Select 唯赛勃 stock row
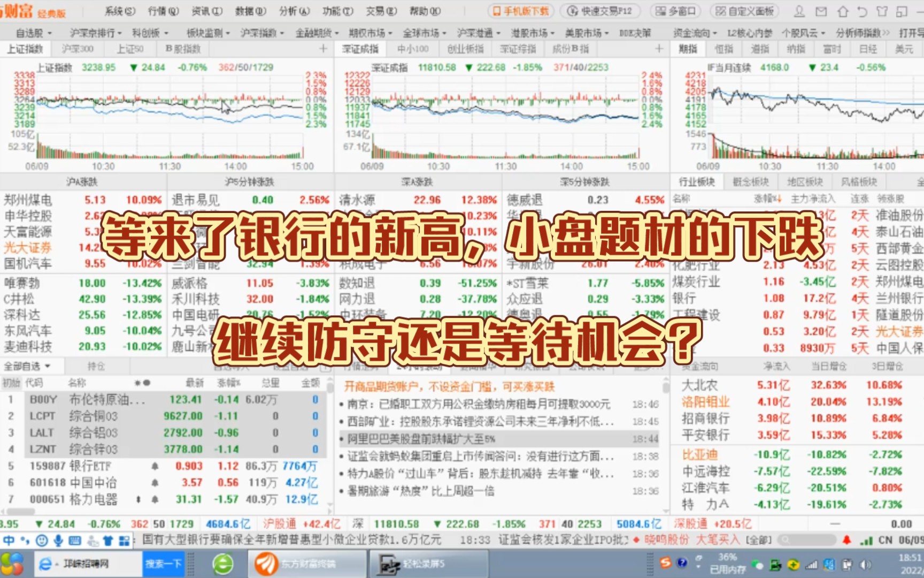Image resolution: width=924 pixels, height=578 pixels. point(83,283)
